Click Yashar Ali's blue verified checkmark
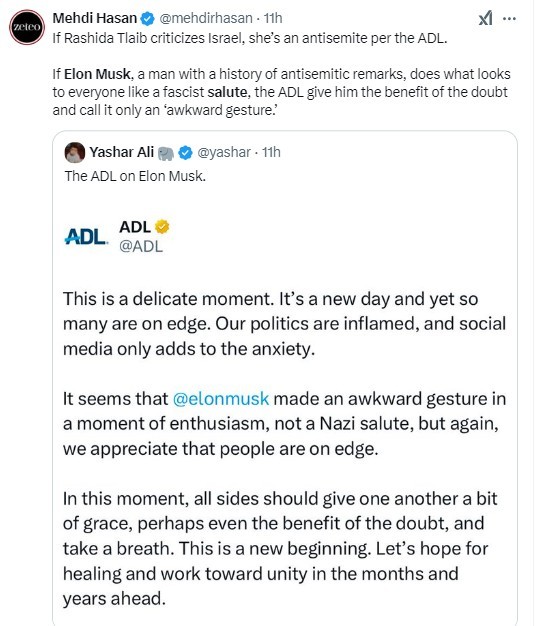Viewport: 535px width, 626px height. 185,153
